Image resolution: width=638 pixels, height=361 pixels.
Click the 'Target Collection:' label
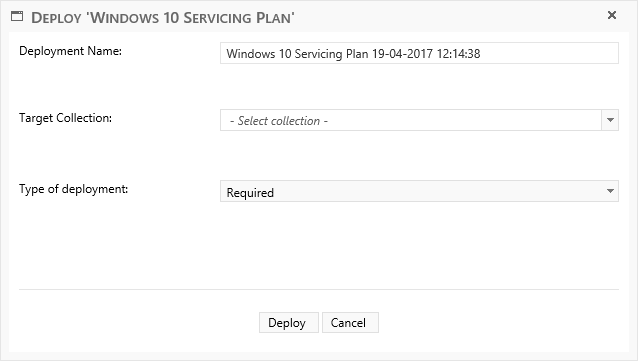tap(66, 118)
